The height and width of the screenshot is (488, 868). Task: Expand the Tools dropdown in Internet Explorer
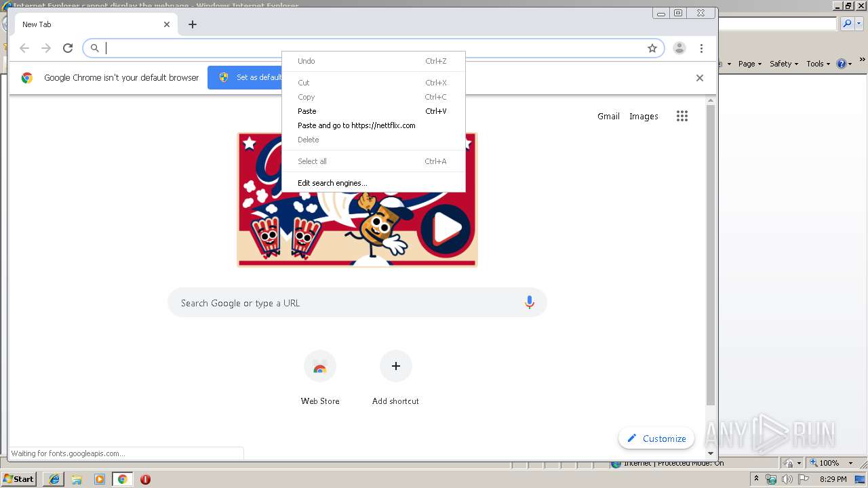pos(818,64)
